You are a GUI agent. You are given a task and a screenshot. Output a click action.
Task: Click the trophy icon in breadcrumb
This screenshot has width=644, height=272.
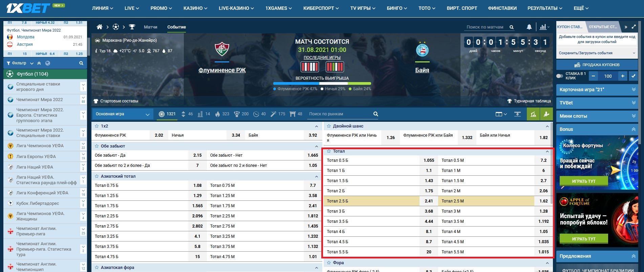pos(132,27)
